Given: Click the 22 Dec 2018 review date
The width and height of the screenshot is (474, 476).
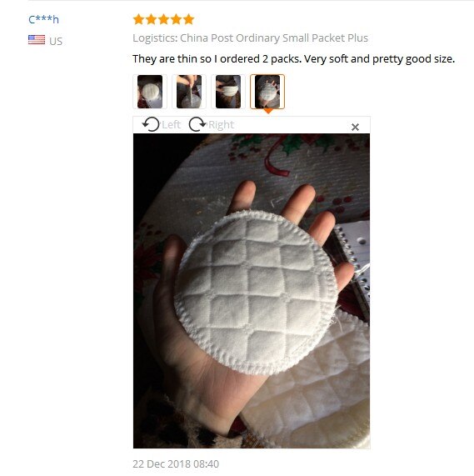Looking at the screenshot, I should click(x=176, y=463).
